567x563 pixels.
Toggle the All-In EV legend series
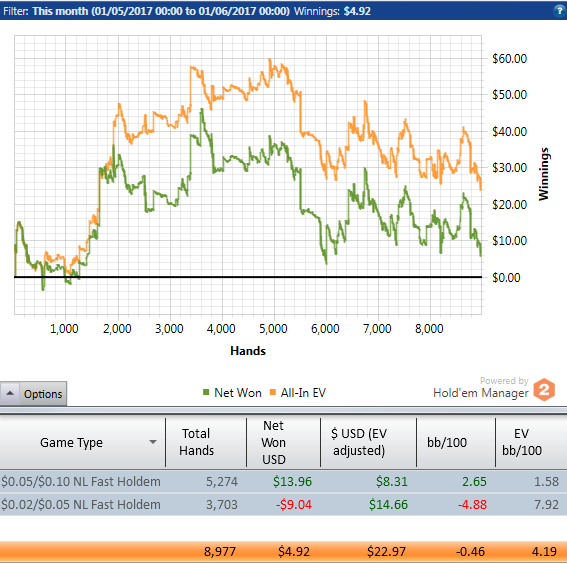coord(298,393)
